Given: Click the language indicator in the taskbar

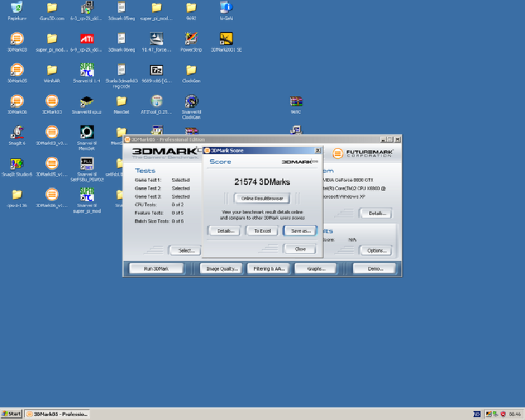Looking at the screenshot, I should point(477,414).
